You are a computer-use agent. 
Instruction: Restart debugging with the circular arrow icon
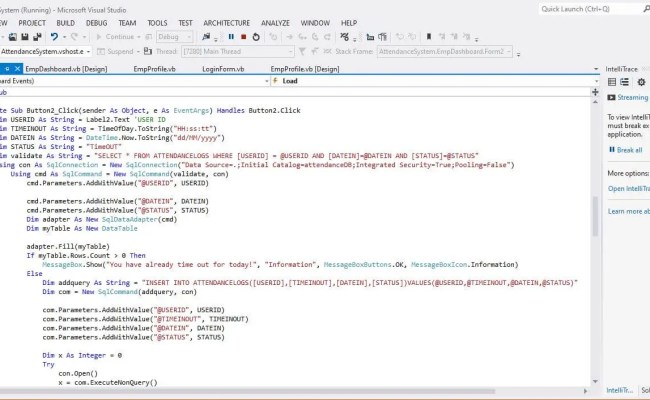pyautogui.click(x=256, y=37)
